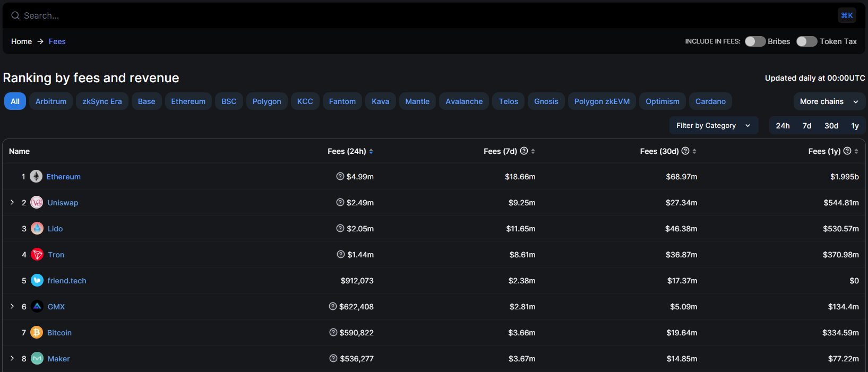Expand the GMX row
868x372 pixels.
pyautogui.click(x=12, y=306)
